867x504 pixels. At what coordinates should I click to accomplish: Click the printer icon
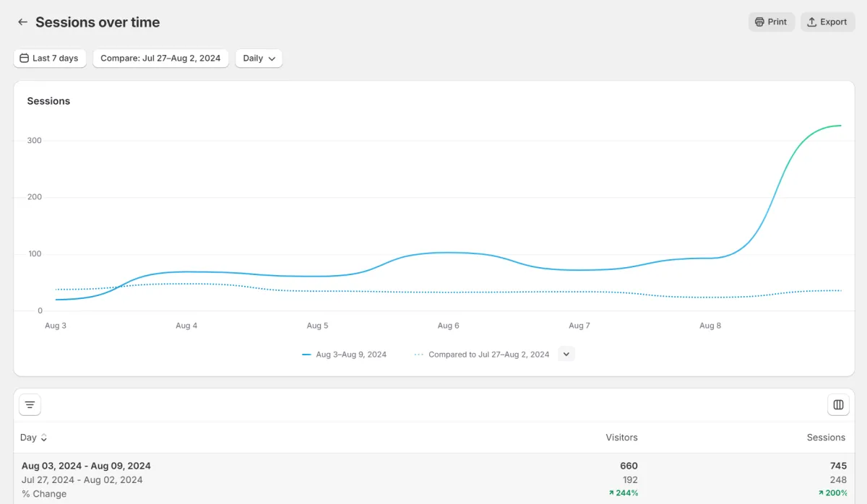tap(759, 22)
